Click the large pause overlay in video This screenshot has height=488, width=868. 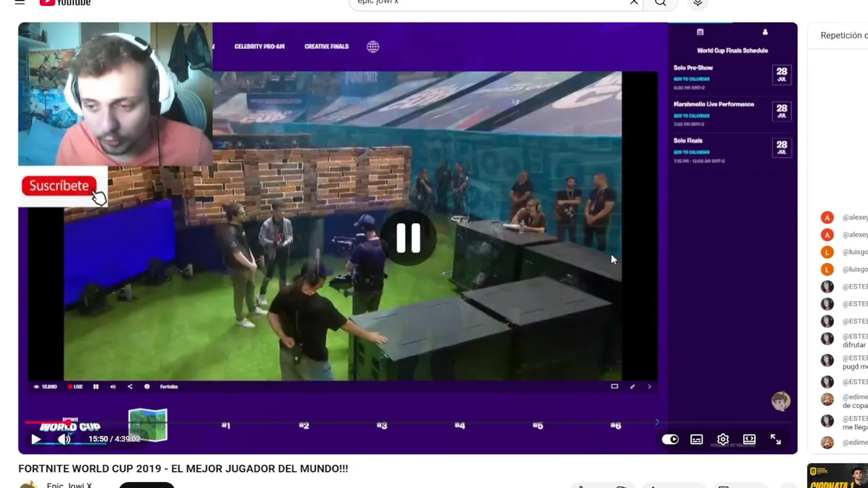click(408, 238)
